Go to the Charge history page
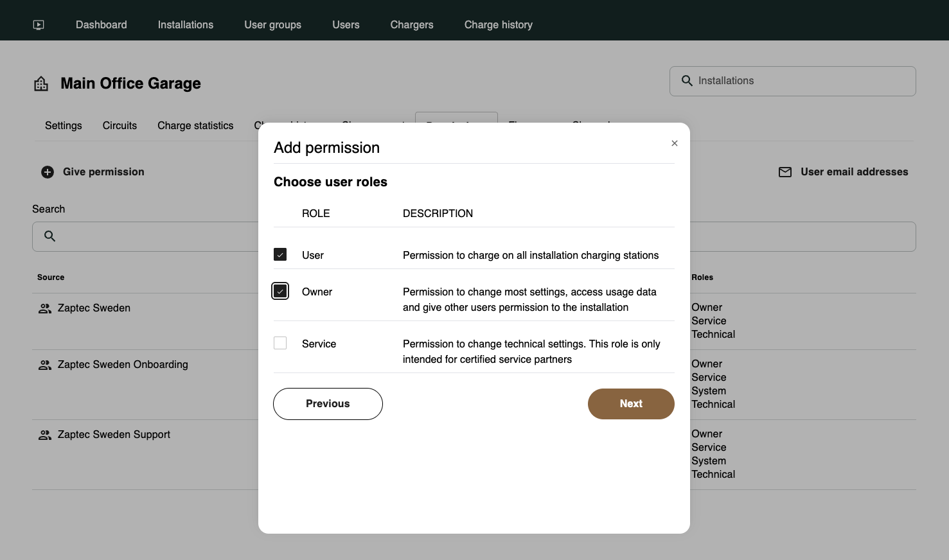Image resolution: width=949 pixels, height=560 pixels. tap(498, 25)
